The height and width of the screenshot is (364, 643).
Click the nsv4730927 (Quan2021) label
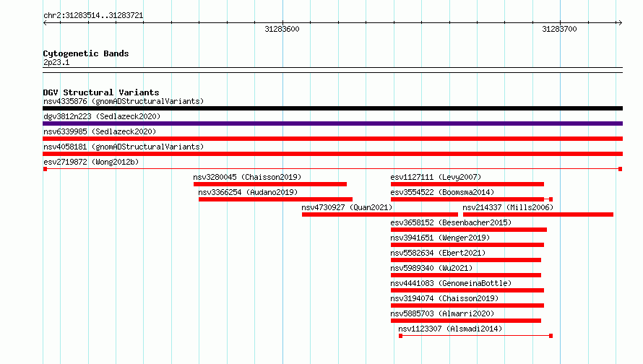click(x=347, y=207)
